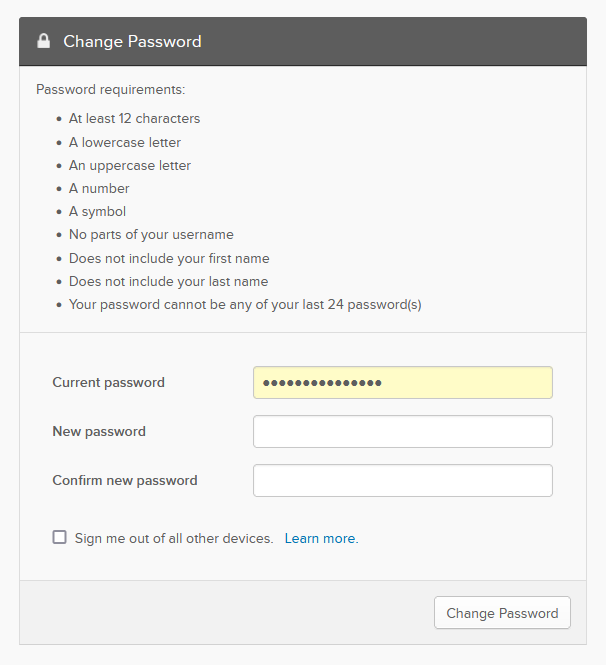This screenshot has width=606, height=665.
Task: Click 'No parts of your username' requirement
Action: coord(151,235)
